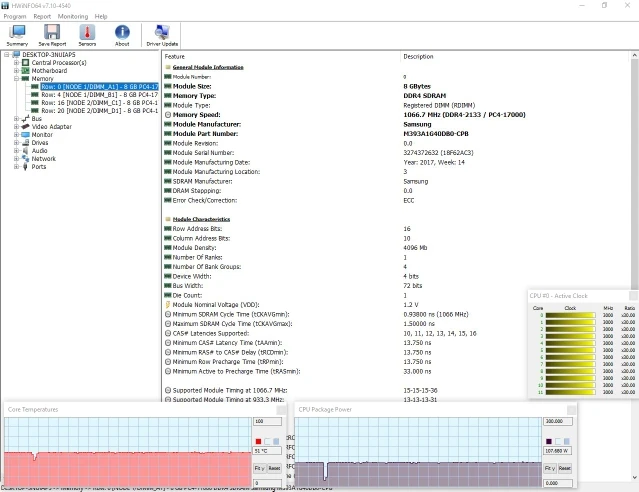
Task: Expand the Monitor tree node
Action: click(16, 135)
